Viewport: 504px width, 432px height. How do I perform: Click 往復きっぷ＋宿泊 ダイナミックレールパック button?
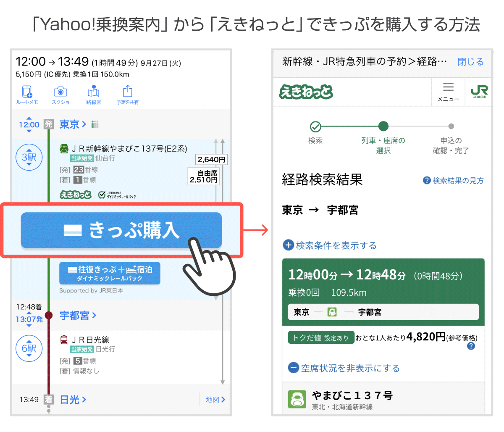tap(110, 273)
